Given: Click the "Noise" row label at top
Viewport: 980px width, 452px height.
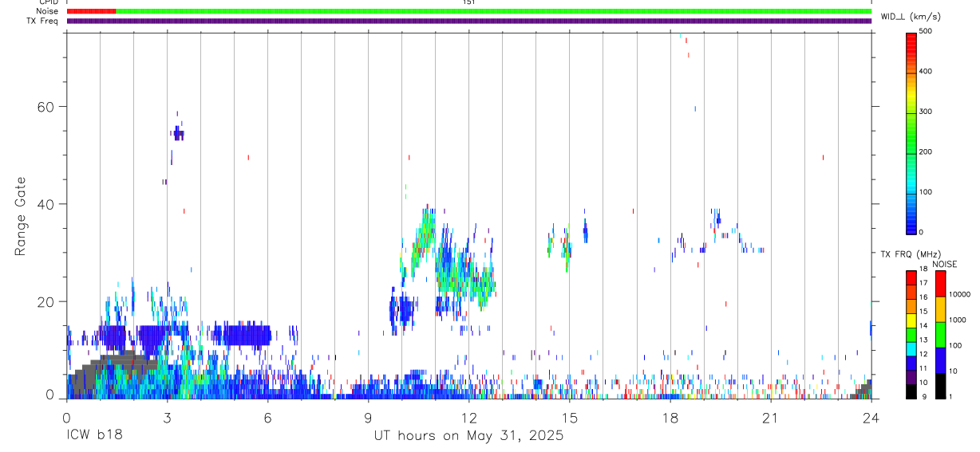Looking at the screenshot, I should click(47, 11).
